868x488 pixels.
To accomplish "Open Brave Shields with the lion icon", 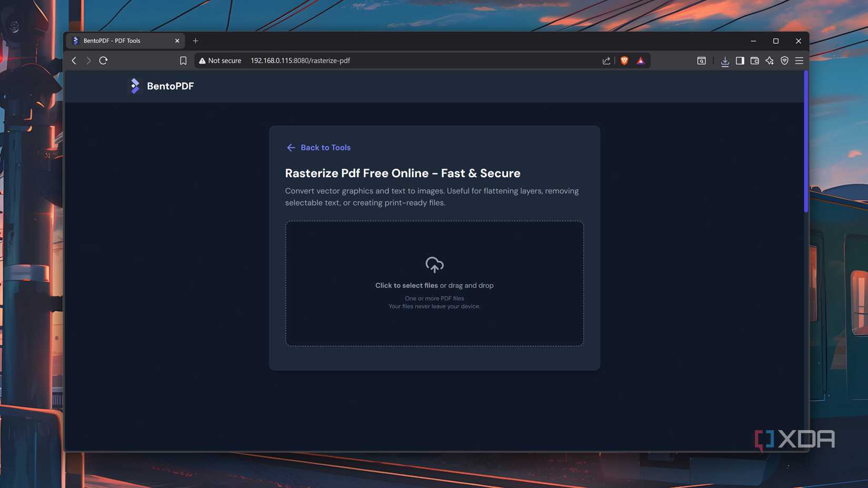I will (x=624, y=60).
